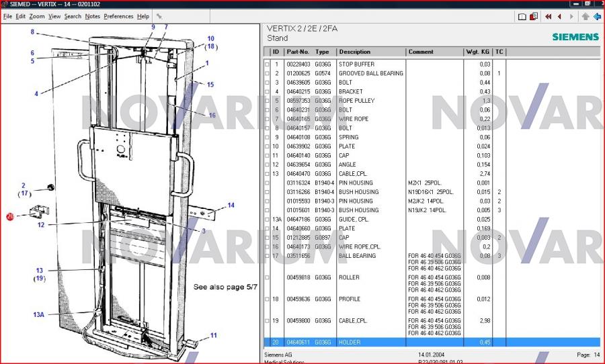The image size is (605, 364).
Task: Tick the checkbox for STOP BUFFER row
Action: tap(267, 64)
